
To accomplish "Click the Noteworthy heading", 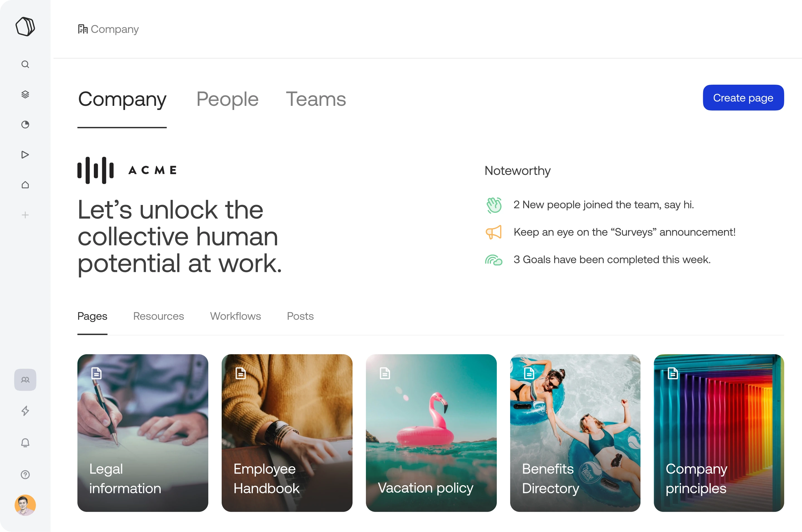I will (517, 171).
